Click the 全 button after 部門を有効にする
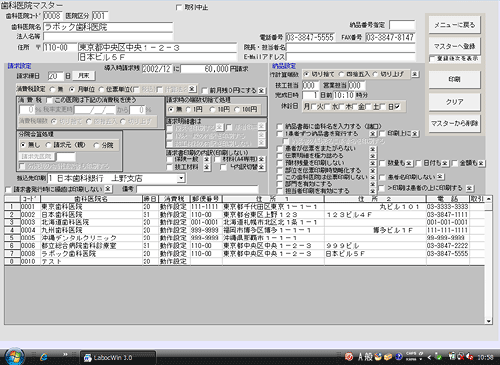The image size is (500, 365). pyautogui.click(x=373, y=184)
